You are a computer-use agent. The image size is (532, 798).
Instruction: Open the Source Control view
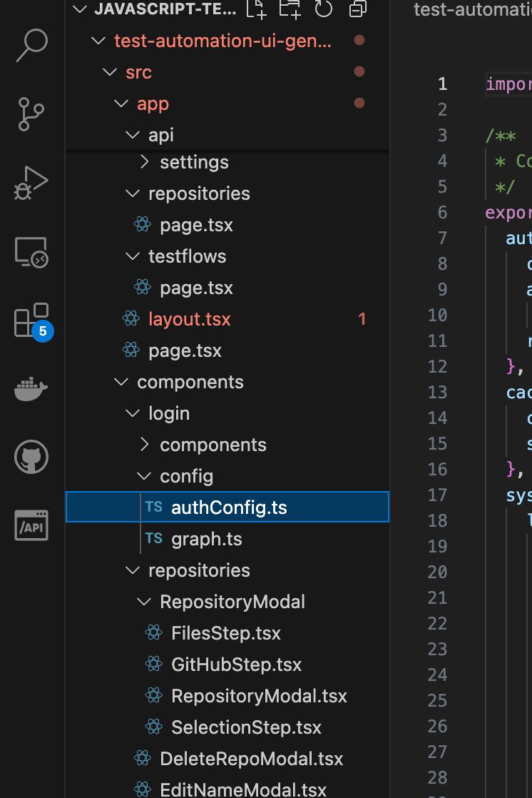[31, 113]
